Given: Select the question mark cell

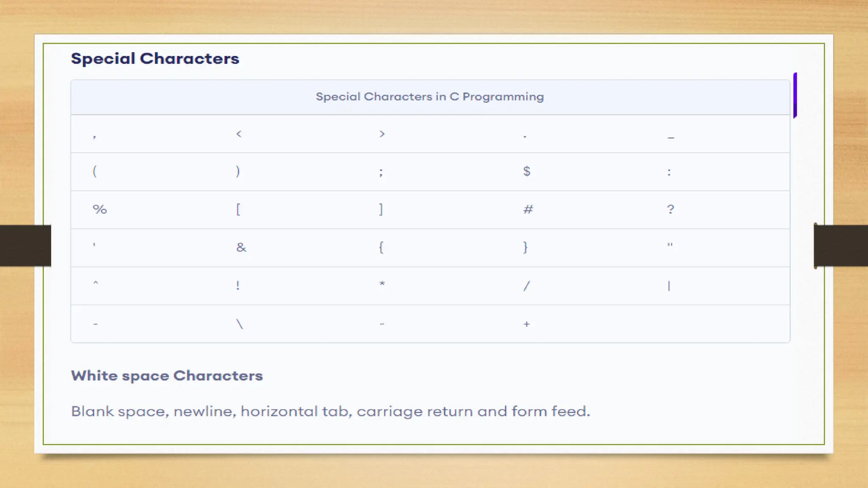Looking at the screenshot, I should pos(670,209).
